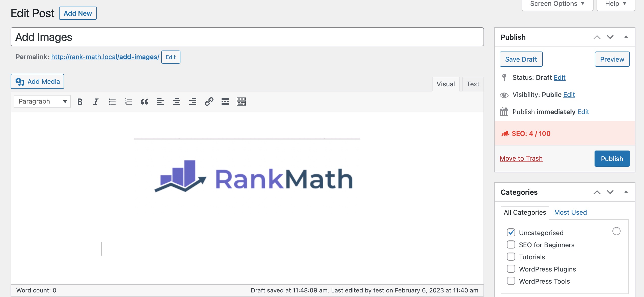Screen dimensions: 644x297
Task: Click the SEO score 4/100 indicator
Action: [531, 133]
